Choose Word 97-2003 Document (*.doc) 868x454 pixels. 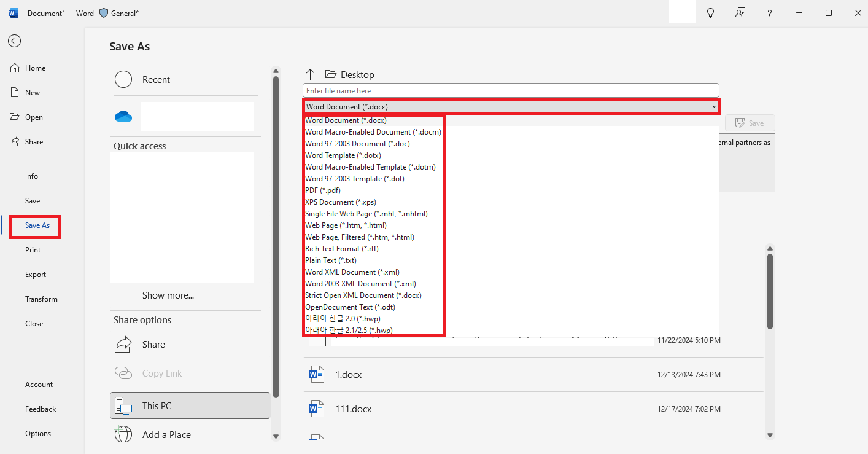click(357, 144)
